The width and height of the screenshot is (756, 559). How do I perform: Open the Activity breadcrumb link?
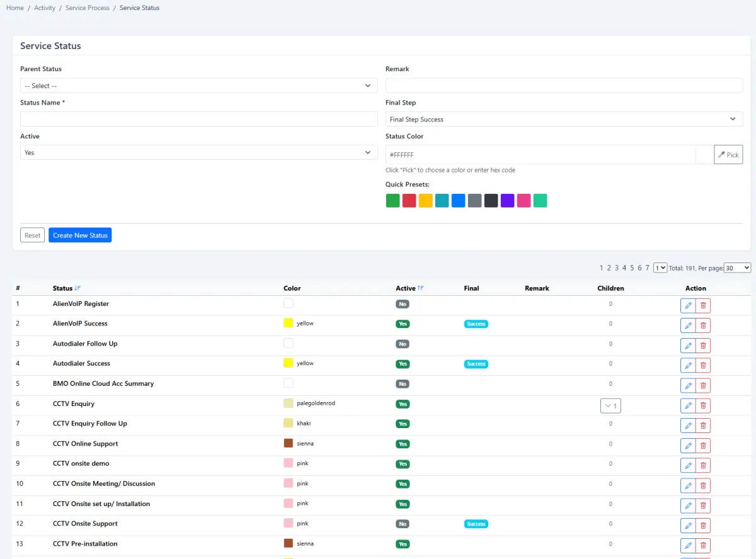(45, 8)
